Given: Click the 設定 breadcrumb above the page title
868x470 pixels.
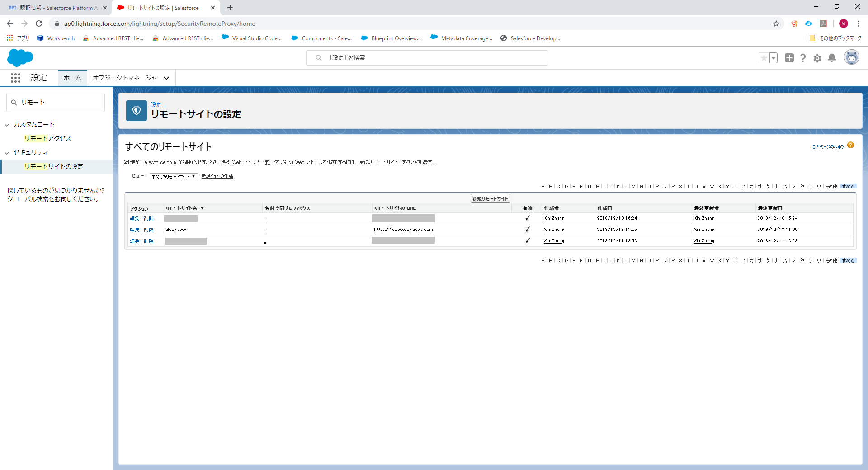Looking at the screenshot, I should click(156, 104).
